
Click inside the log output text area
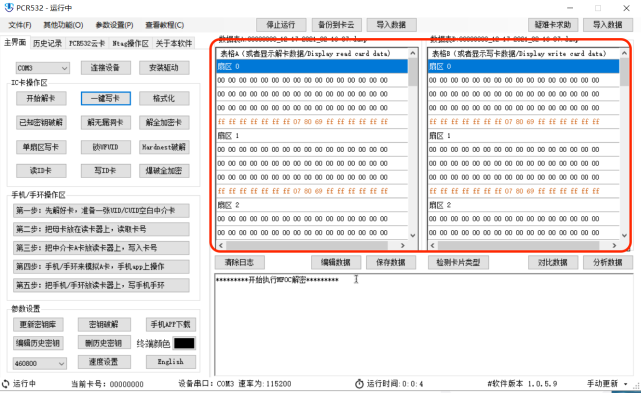(x=424, y=325)
